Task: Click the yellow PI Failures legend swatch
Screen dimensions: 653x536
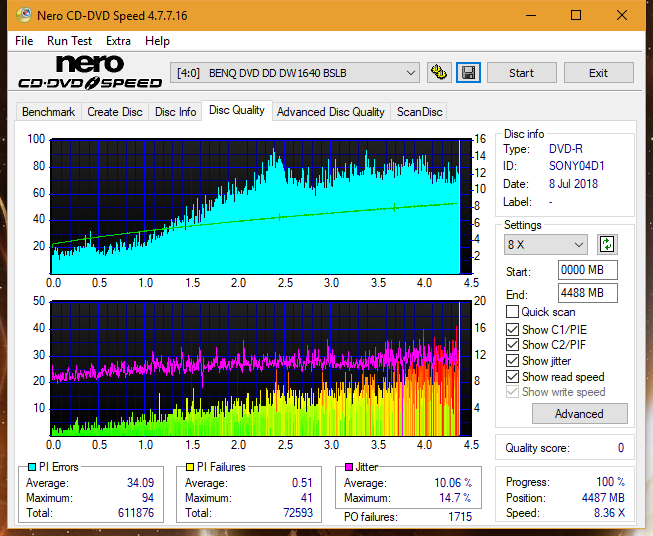Action: pyautogui.click(x=190, y=467)
